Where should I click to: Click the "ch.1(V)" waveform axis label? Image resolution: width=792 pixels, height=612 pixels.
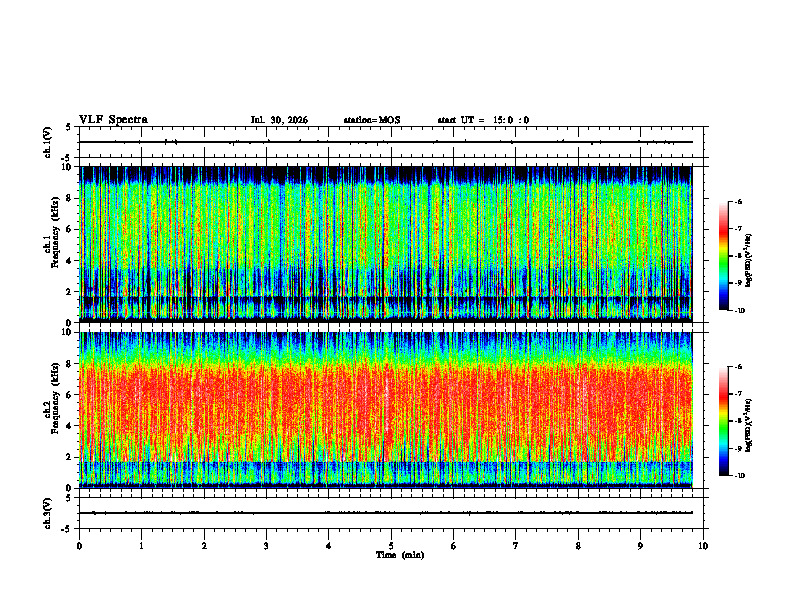tap(47, 142)
